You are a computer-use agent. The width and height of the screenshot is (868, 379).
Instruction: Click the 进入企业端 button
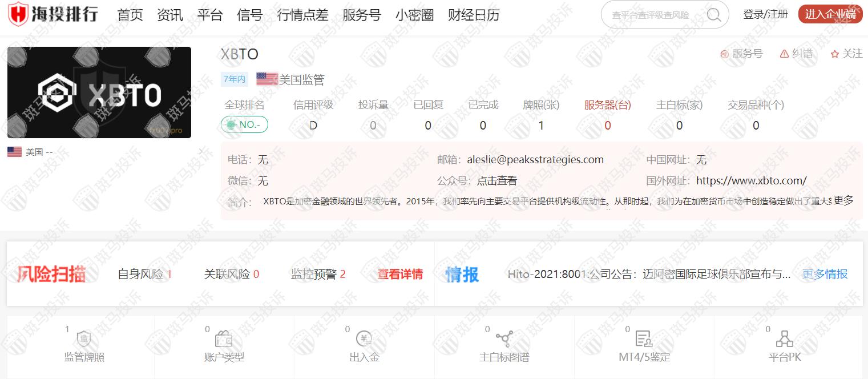point(830,14)
